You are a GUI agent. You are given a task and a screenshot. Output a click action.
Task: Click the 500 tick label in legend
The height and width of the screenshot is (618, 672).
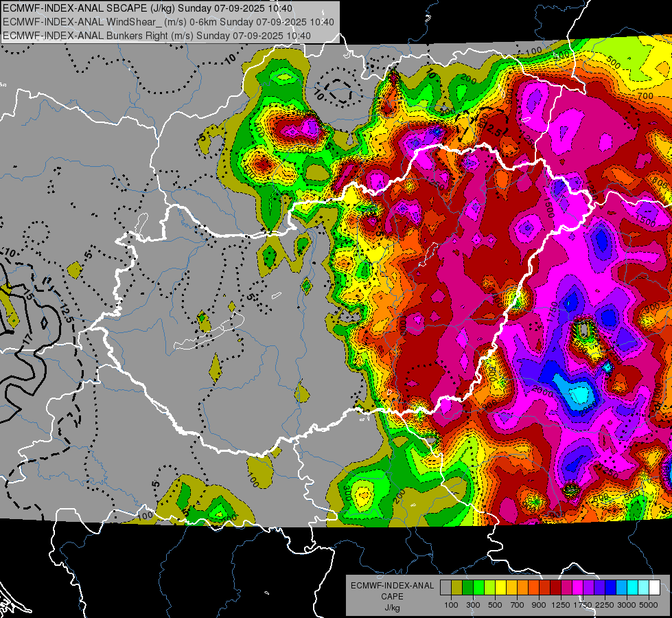click(495, 605)
